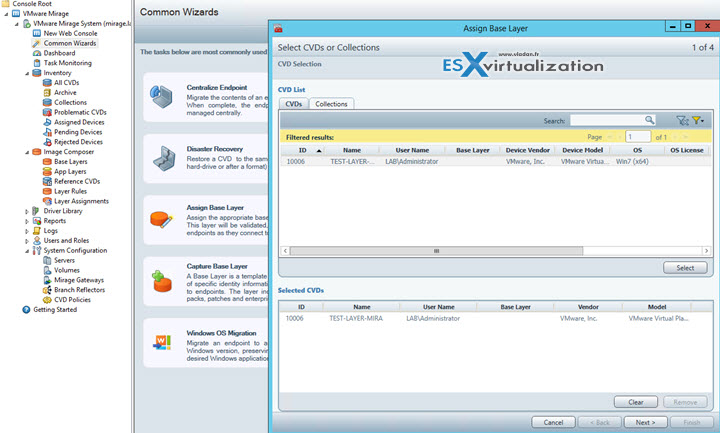This screenshot has width=720, height=433.
Task: Collapse the Image Composer tree node
Action: click(x=27, y=152)
